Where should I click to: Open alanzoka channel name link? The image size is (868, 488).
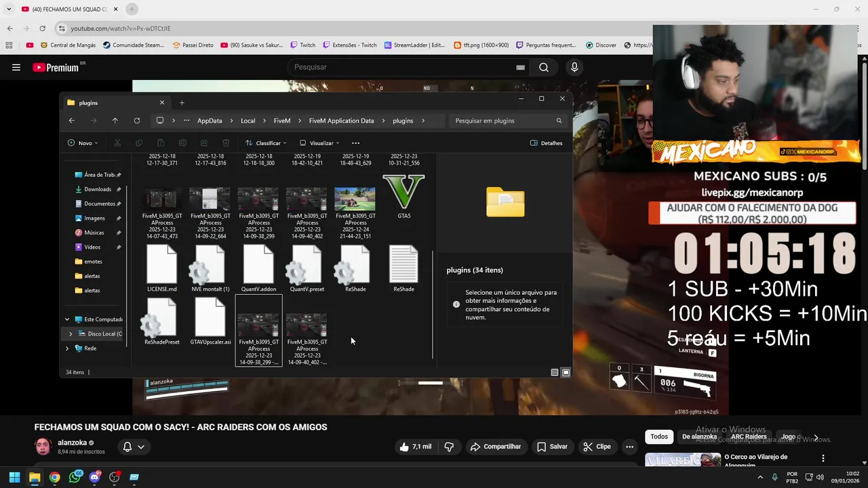click(73, 443)
